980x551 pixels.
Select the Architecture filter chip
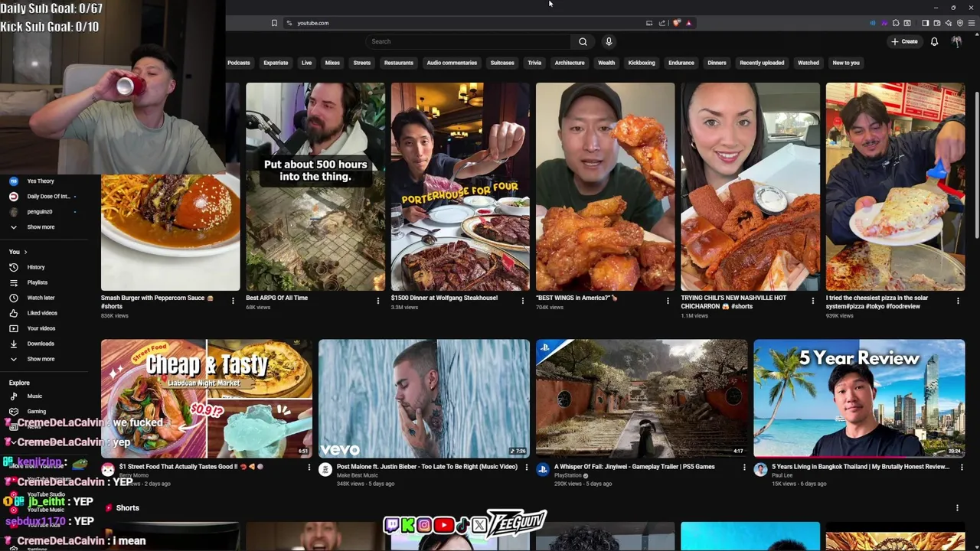click(569, 63)
